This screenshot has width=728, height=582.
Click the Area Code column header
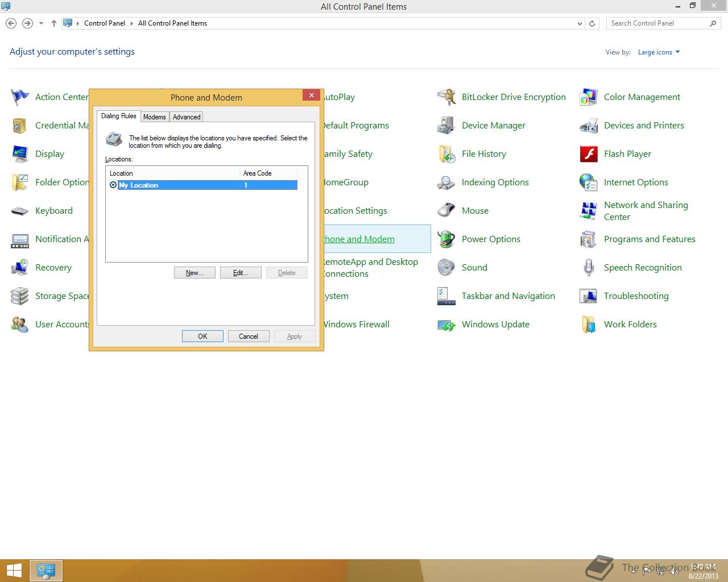pyautogui.click(x=268, y=173)
